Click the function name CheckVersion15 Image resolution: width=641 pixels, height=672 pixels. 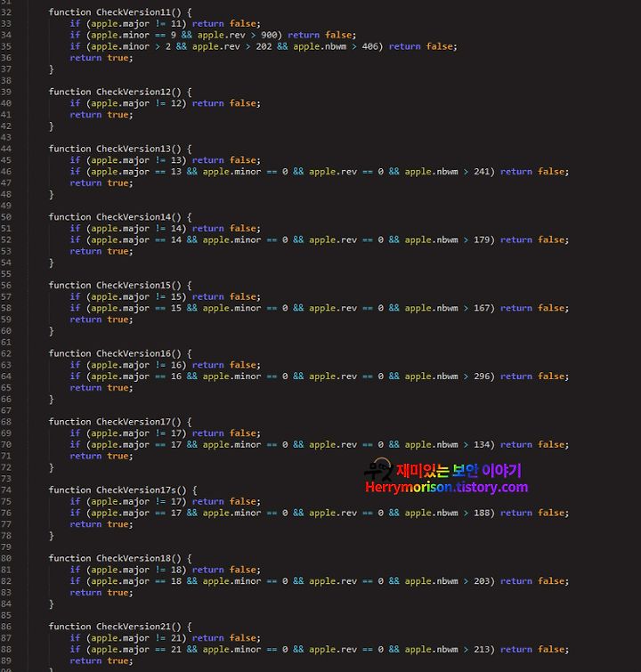(x=134, y=285)
